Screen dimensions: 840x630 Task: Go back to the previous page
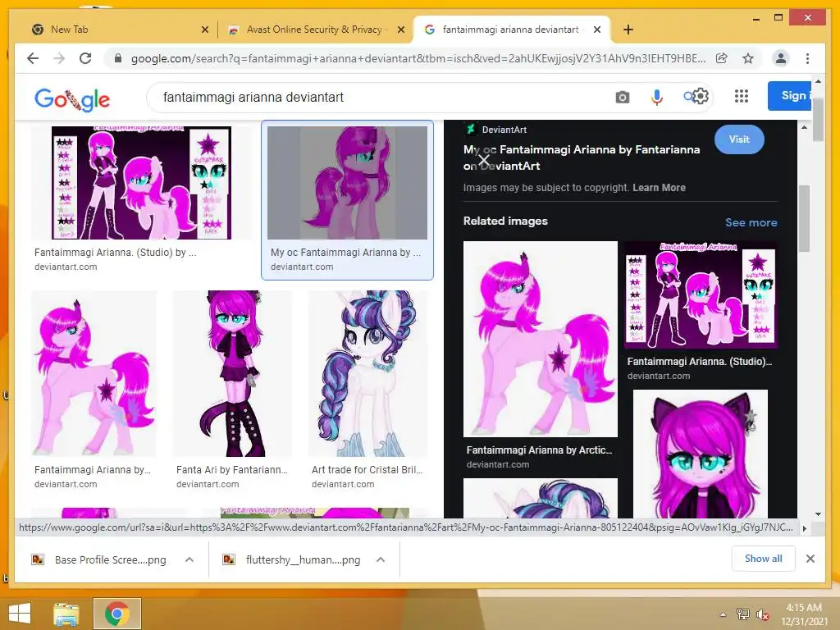point(33,58)
